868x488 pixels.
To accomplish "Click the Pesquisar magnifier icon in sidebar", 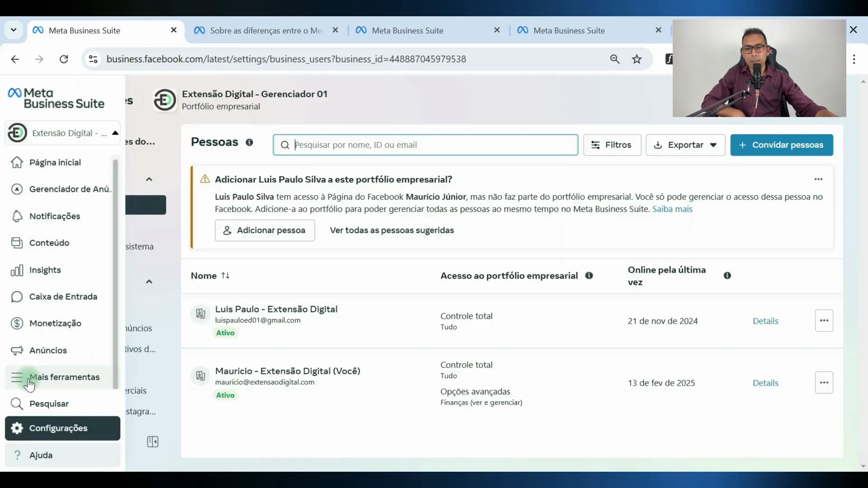I will click(x=17, y=404).
